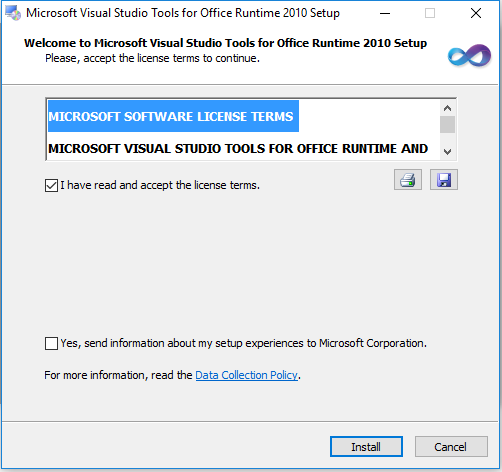Screen dimensions: 502x472
Task: Click the Visual Studio infinity logo
Action: pyautogui.click(x=469, y=55)
